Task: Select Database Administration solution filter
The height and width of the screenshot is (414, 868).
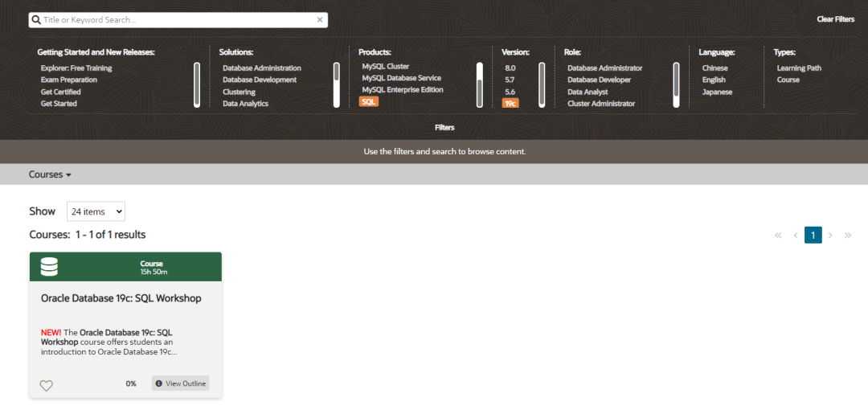Action: 262,68
